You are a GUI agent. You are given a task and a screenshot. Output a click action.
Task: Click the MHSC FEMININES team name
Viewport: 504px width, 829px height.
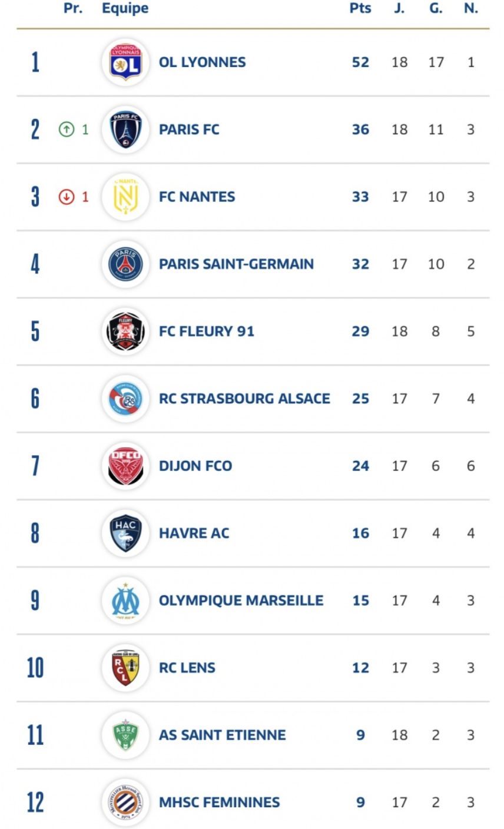pyautogui.click(x=219, y=802)
